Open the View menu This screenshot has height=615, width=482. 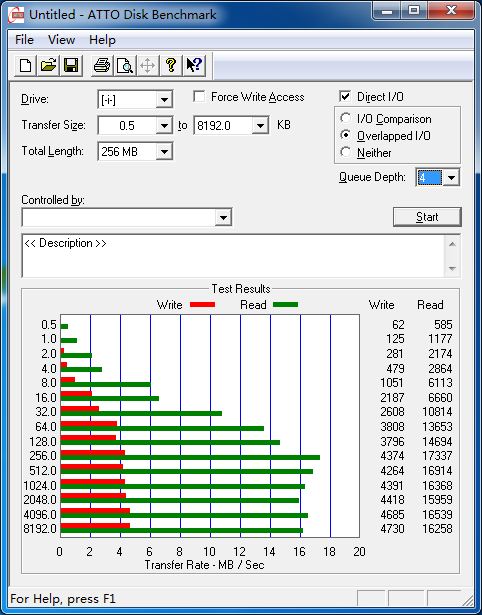(x=62, y=40)
